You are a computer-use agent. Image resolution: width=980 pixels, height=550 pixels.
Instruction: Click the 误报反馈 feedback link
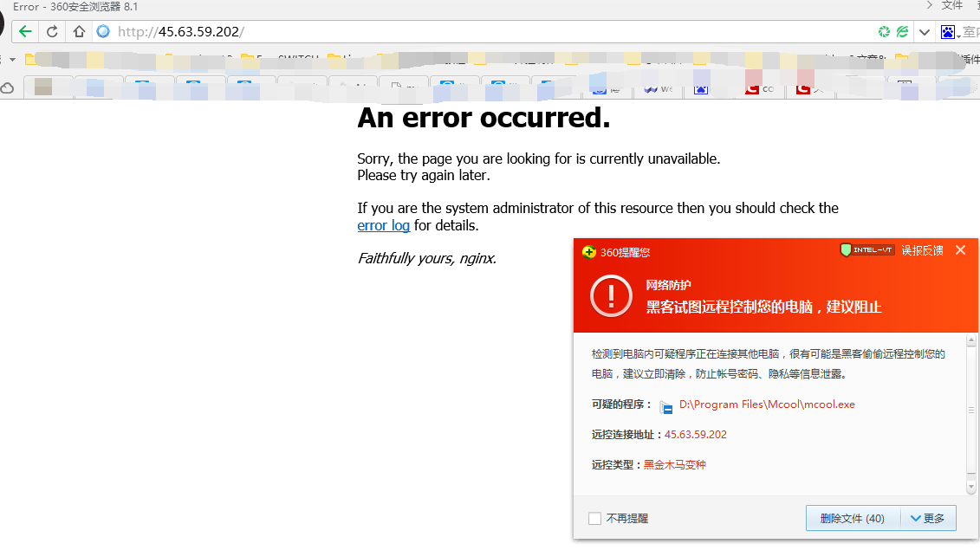pos(922,250)
